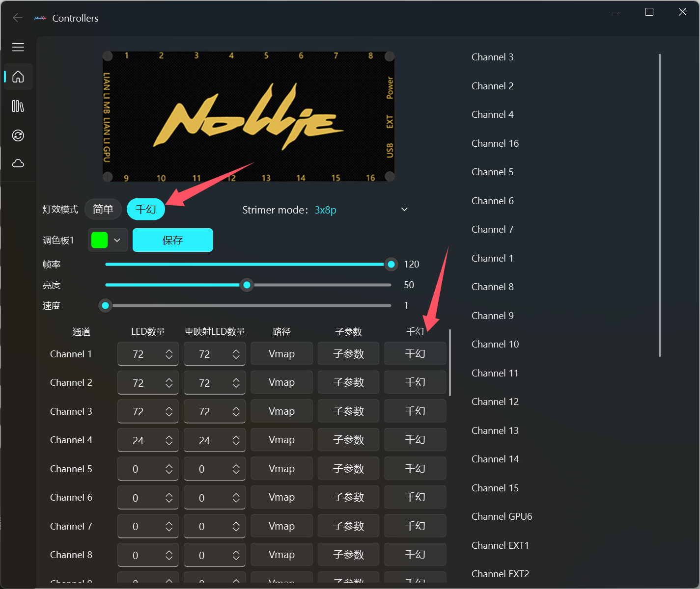Click Channel 4 重映射LED数量 input field
This screenshot has height=589, width=700.
coord(215,440)
